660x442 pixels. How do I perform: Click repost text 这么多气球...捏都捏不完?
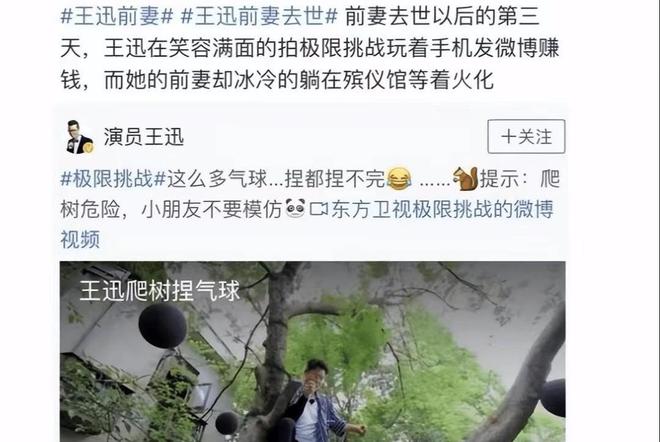coord(276,178)
